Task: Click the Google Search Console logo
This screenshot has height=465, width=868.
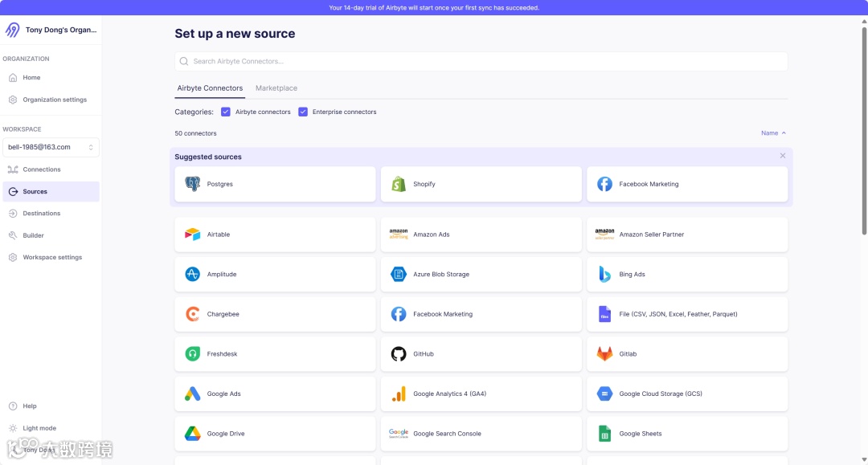Action: (399, 434)
